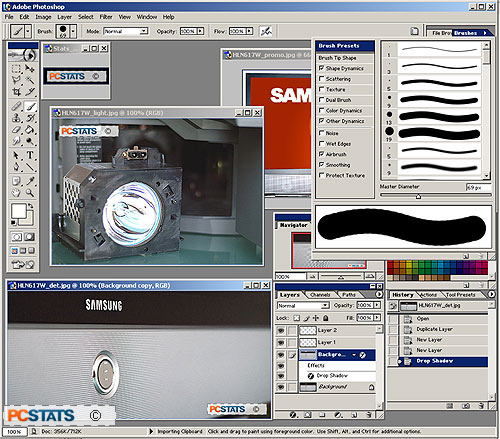This screenshot has width=500, height=439.
Task: Click the foreground color swatch
Action: click(18, 211)
